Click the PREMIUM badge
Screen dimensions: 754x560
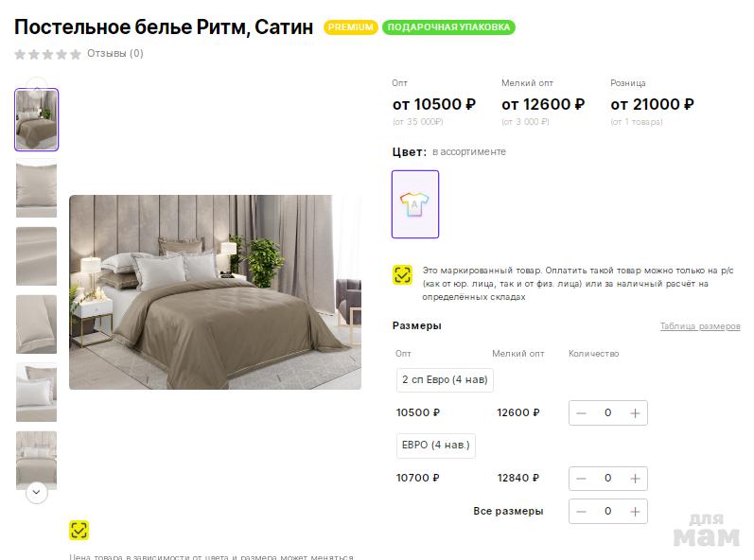click(x=351, y=27)
